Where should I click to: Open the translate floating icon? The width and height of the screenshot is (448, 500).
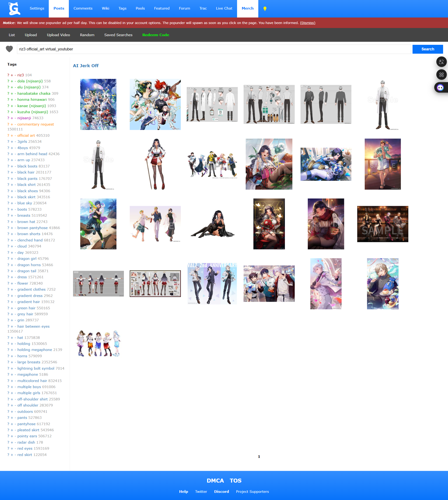tap(441, 62)
